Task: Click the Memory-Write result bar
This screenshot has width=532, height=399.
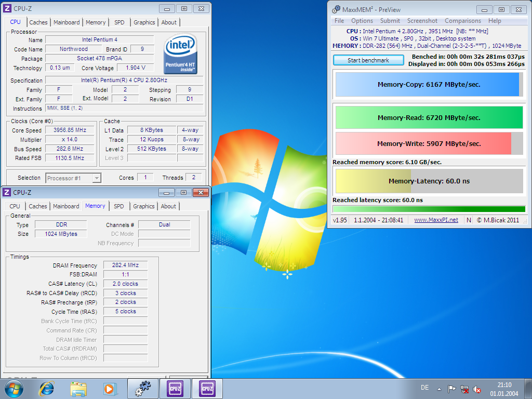Action: pos(429,143)
